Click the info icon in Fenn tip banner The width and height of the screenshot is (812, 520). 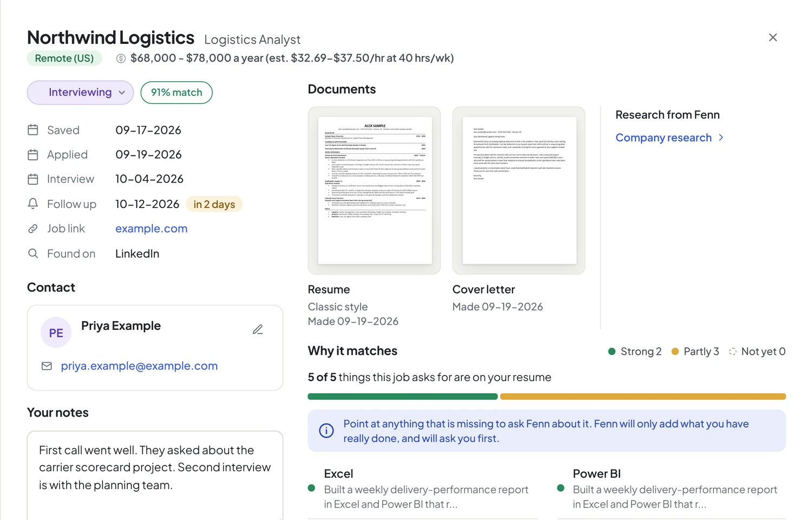(x=326, y=431)
